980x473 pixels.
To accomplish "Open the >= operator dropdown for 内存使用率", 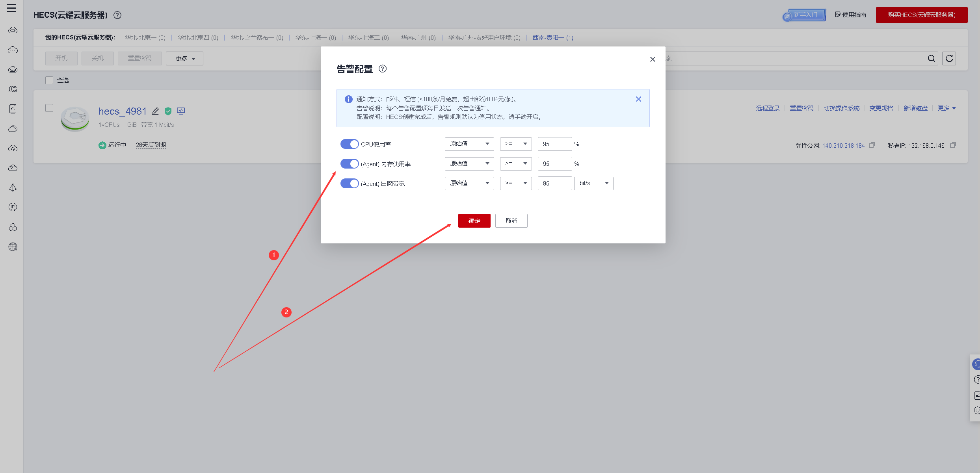I will [515, 164].
